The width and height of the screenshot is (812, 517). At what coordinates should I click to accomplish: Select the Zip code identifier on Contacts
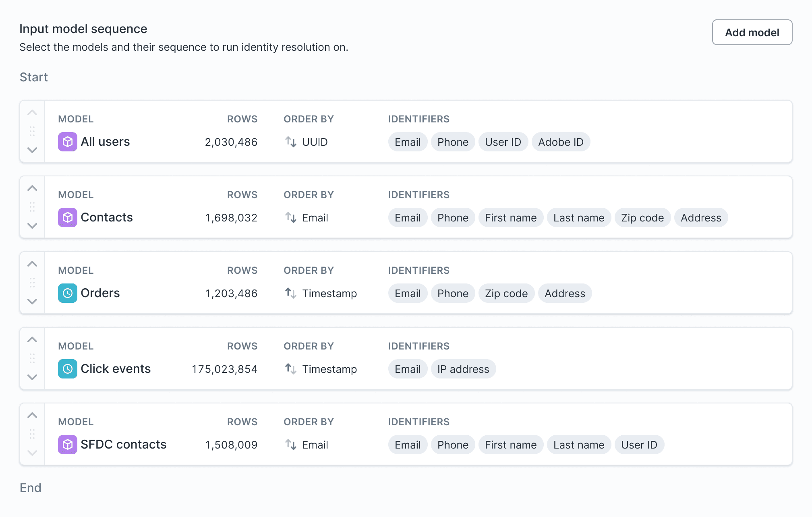click(643, 217)
